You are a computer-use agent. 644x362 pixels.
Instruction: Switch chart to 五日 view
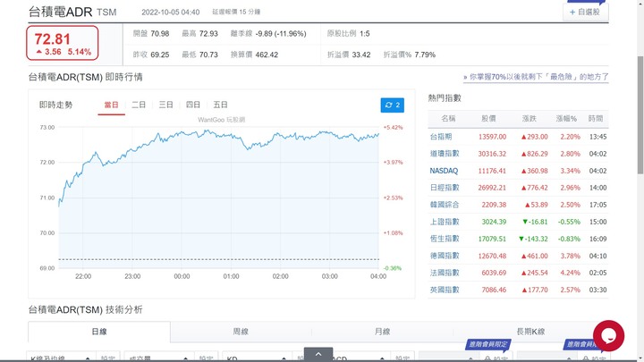point(221,105)
